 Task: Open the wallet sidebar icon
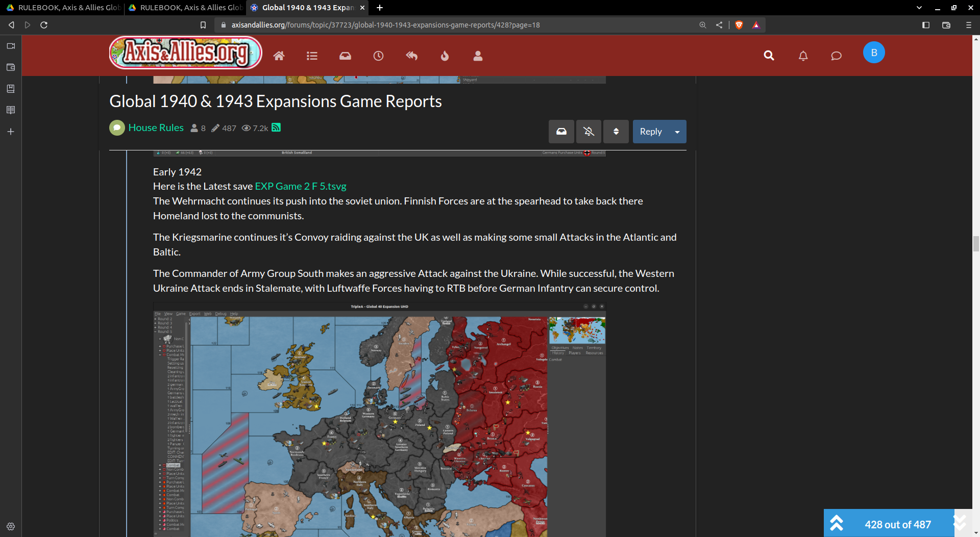pyautogui.click(x=11, y=67)
